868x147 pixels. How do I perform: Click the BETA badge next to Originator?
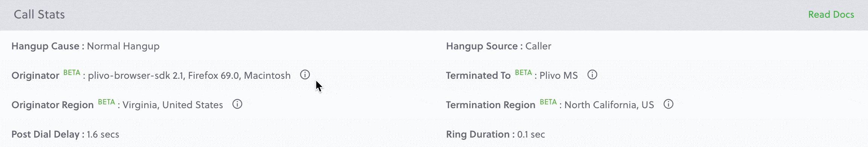(x=72, y=73)
